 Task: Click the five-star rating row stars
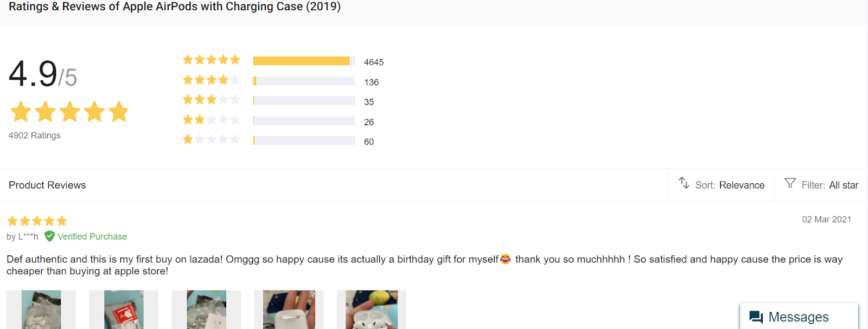point(211,60)
